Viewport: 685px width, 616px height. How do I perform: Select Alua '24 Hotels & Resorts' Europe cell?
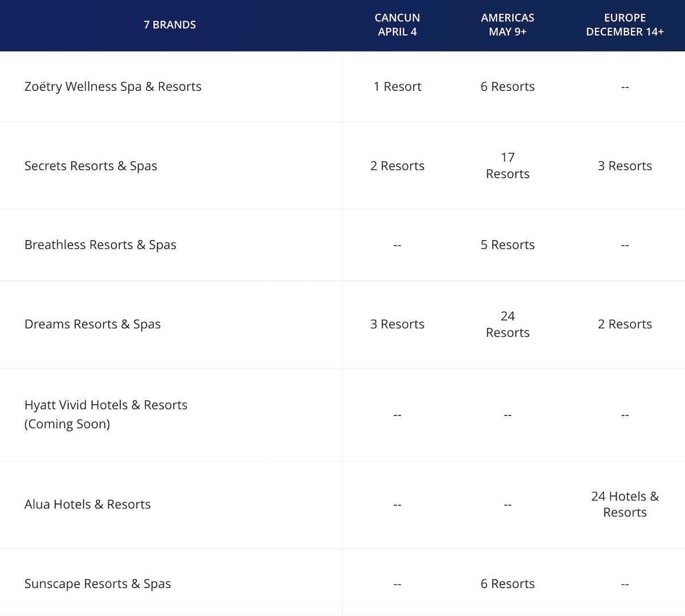coord(624,504)
